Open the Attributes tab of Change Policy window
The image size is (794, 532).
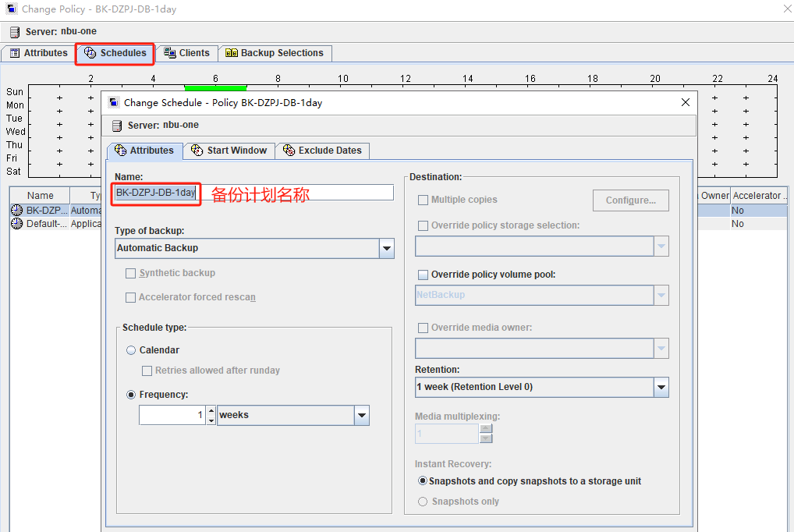pyautogui.click(x=40, y=53)
